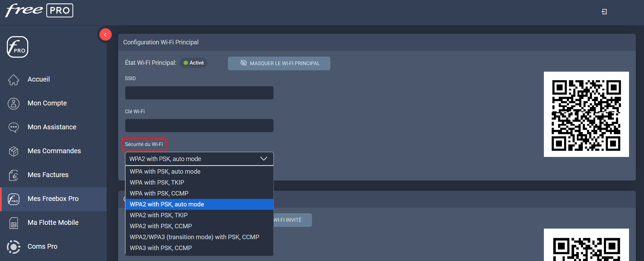Image resolution: width=644 pixels, height=261 pixels.
Task: Choose WPA2/WPA3 transition mode option
Action: pos(194,237)
